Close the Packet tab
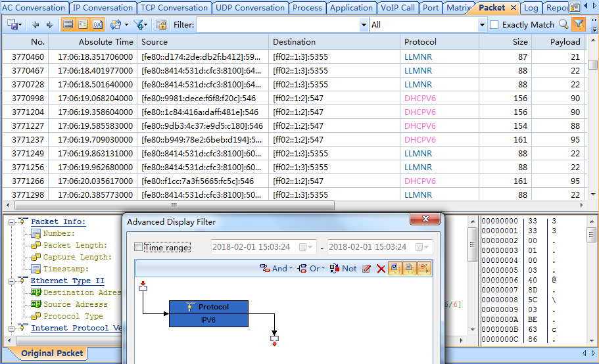The image size is (599, 364). tap(514, 8)
